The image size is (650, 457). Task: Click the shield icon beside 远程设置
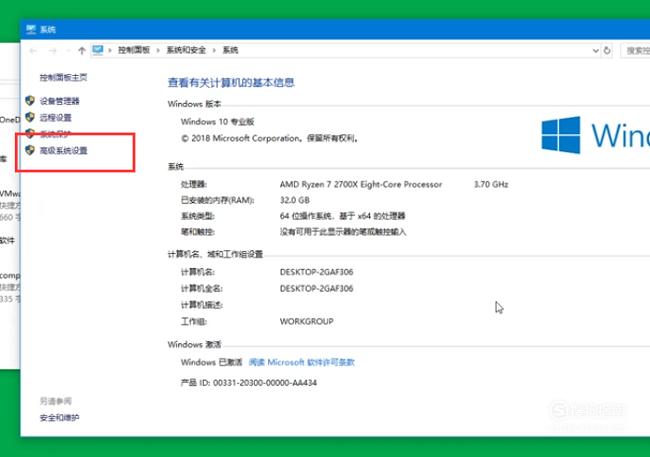click(x=30, y=117)
